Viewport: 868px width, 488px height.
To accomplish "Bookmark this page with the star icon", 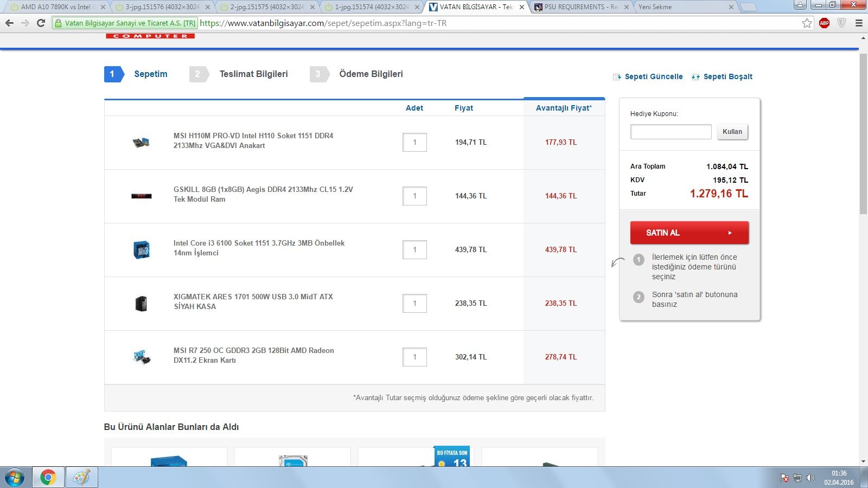I will pos(807,23).
